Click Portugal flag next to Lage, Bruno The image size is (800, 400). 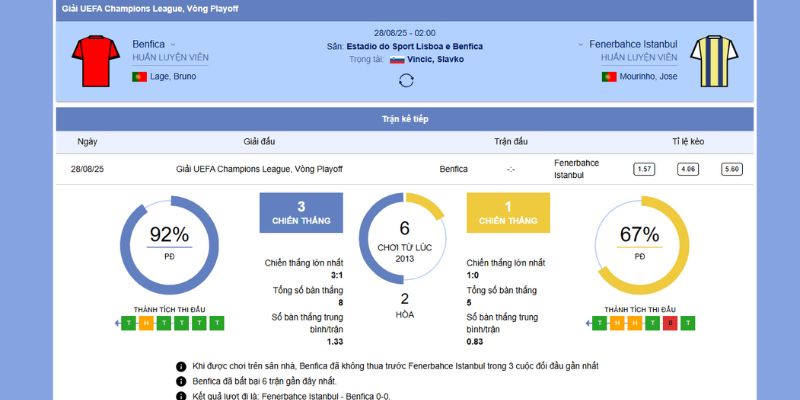pos(139,76)
